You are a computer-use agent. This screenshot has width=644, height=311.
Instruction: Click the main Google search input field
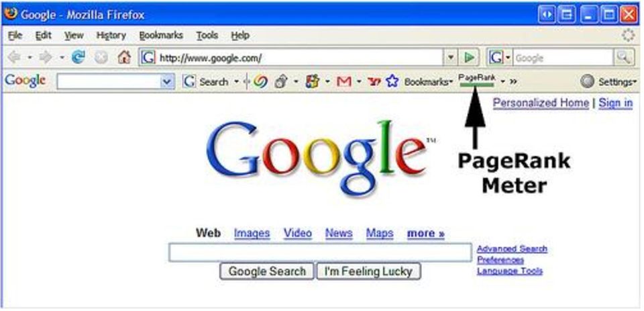coord(320,252)
